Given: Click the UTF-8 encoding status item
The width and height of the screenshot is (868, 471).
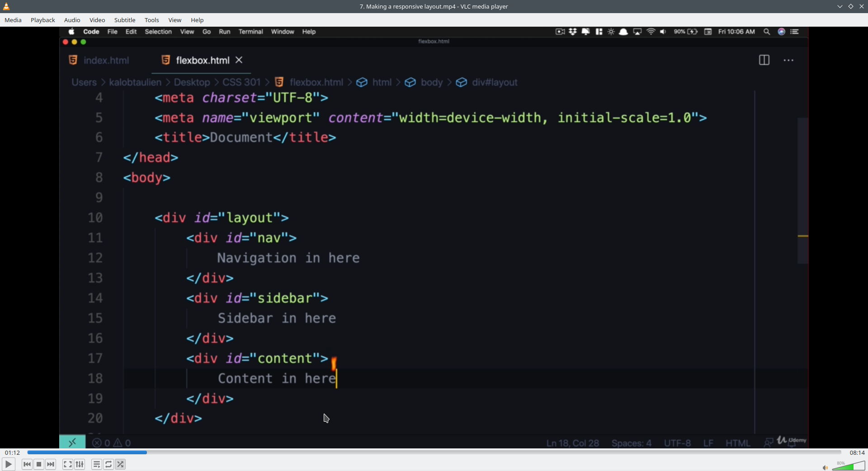Looking at the screenshot, I should (677, 443).
